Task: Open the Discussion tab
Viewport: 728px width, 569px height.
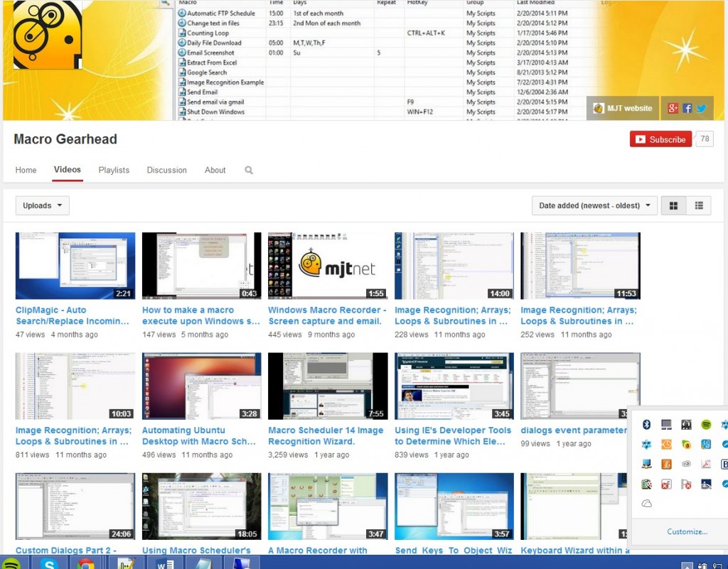Action: 166,170
